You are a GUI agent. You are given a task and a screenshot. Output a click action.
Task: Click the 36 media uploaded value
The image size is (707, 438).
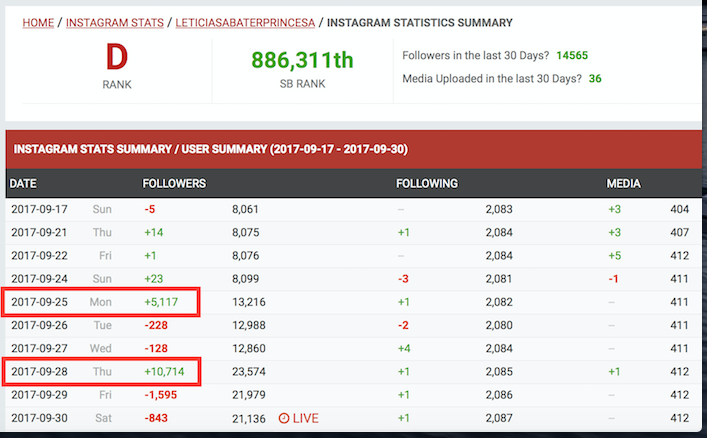595,78
